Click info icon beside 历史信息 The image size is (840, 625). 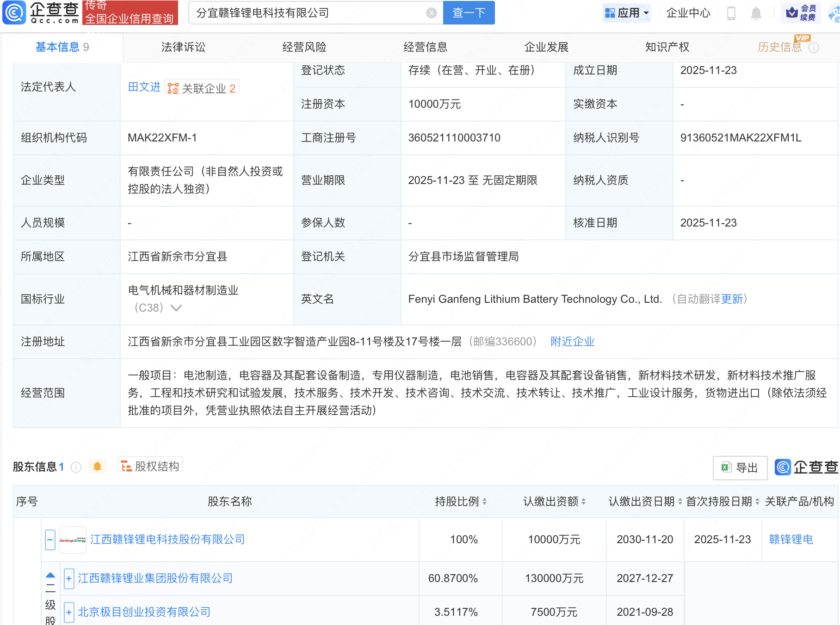(814, 48)
